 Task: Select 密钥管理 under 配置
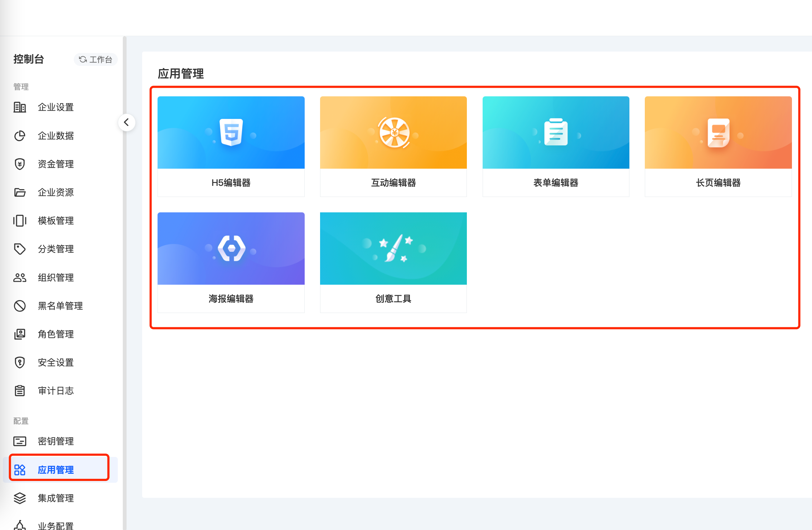pos(56,441)
